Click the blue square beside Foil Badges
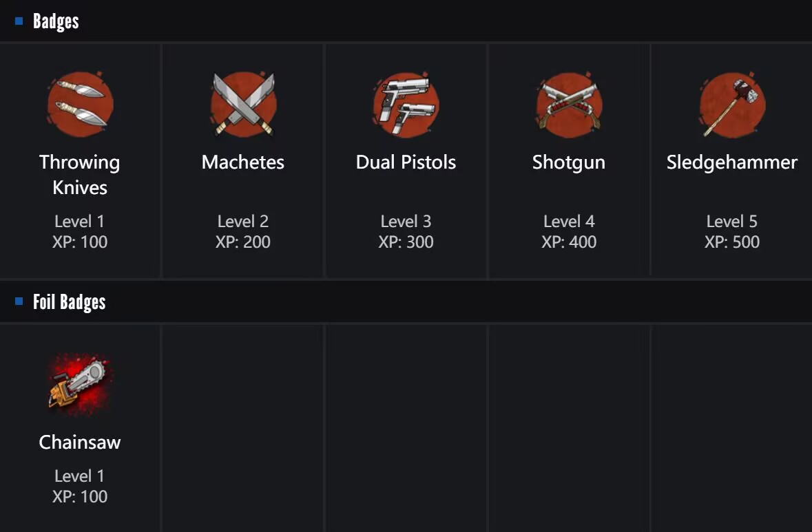812x532 pixels. coord(19,301)
